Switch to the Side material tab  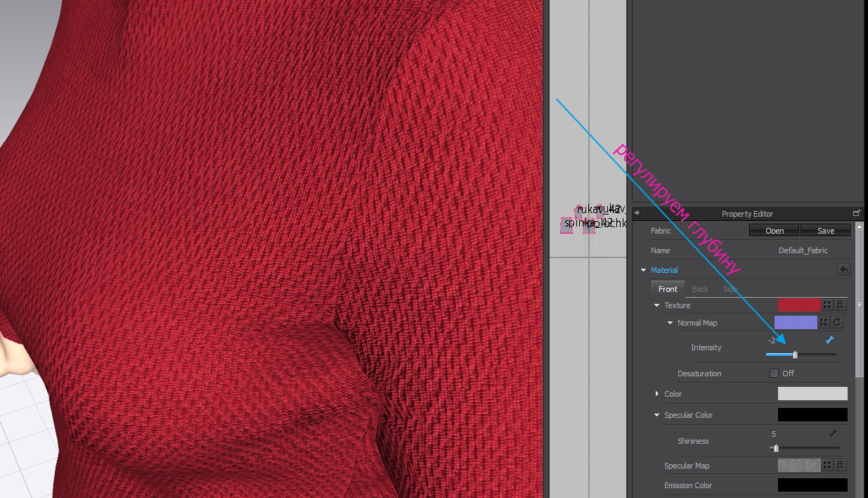pyautogui.click(x=730, y=288)
